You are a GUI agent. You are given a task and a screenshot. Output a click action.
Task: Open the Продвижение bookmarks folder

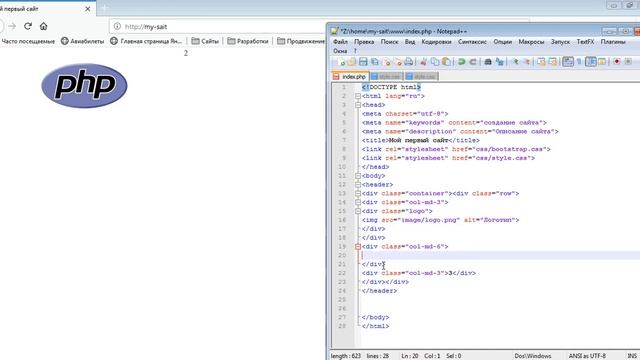(301, 41)
